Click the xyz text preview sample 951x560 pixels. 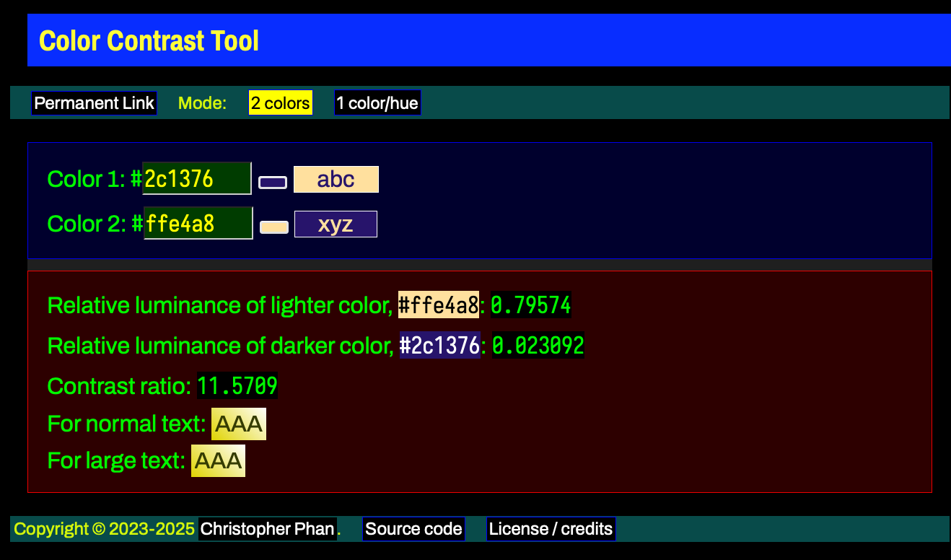click(336, 224)
